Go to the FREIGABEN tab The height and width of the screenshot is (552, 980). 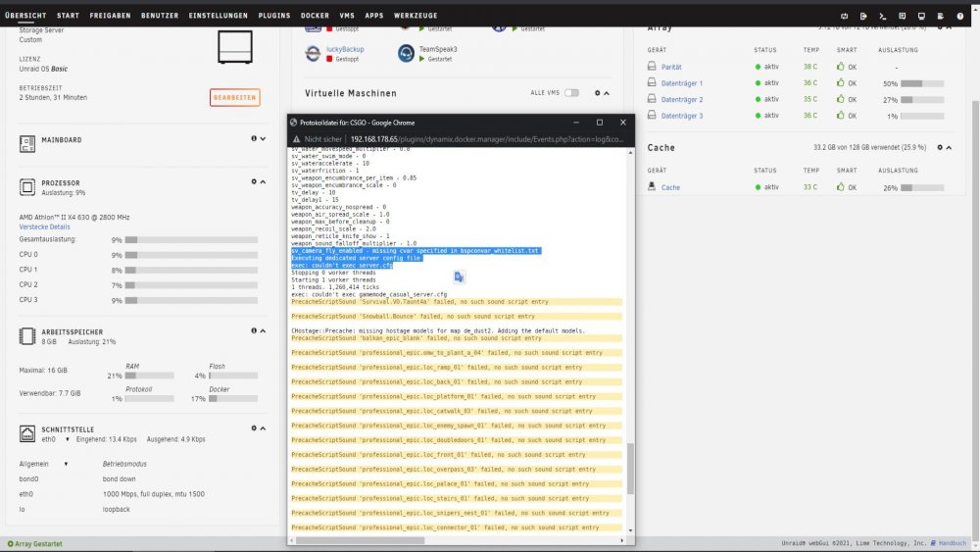110,16
